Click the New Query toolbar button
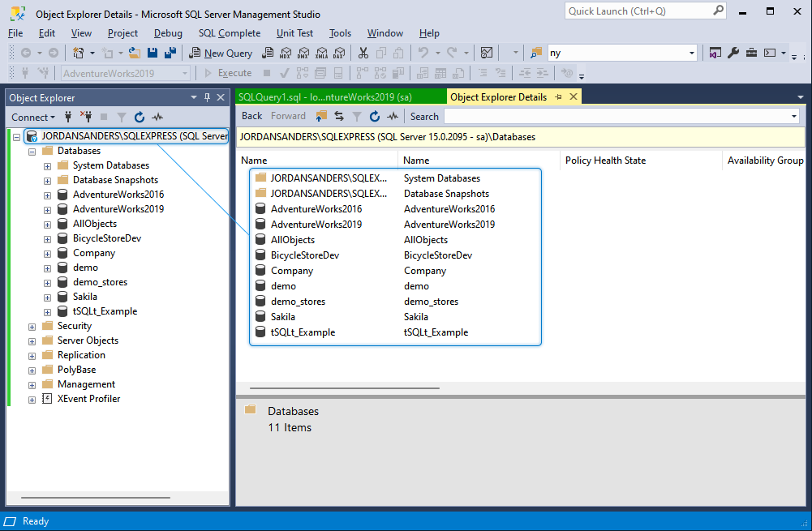The height and width of the screenshot is (531, 812). (221, 53)
